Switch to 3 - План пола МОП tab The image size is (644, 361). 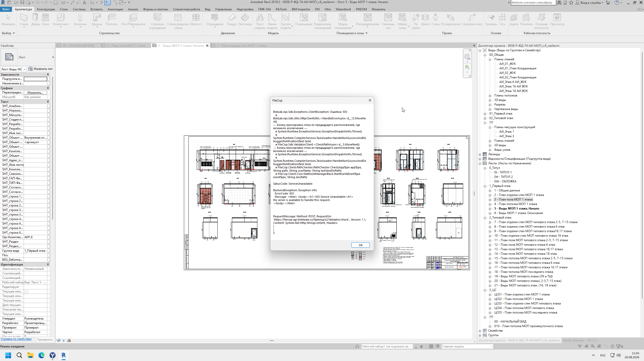tap(124, 46)
